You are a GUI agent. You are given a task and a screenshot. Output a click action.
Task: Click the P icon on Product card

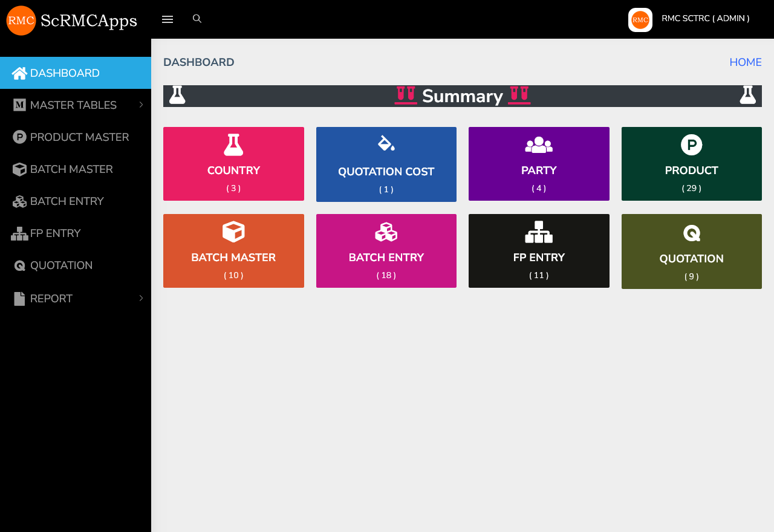point(691,145)
